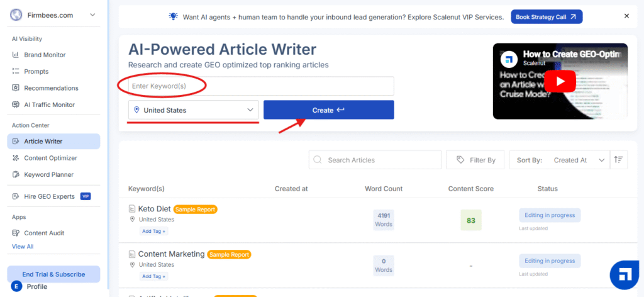Image resolution: width=644 pixels, height=297 pixels.
Task: Click the View All apps link
Action: tap(23, 247)
